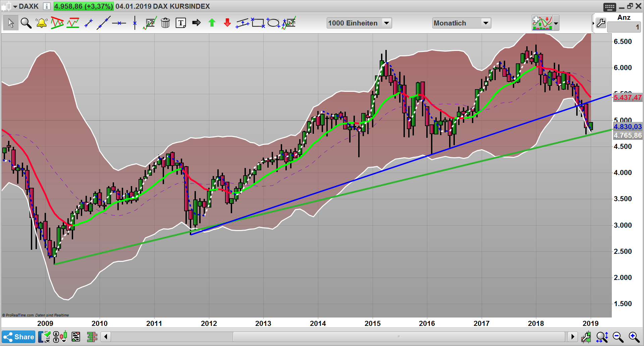Restore down the chart window
Screen dimensions: 644x346
click(630, 6)
